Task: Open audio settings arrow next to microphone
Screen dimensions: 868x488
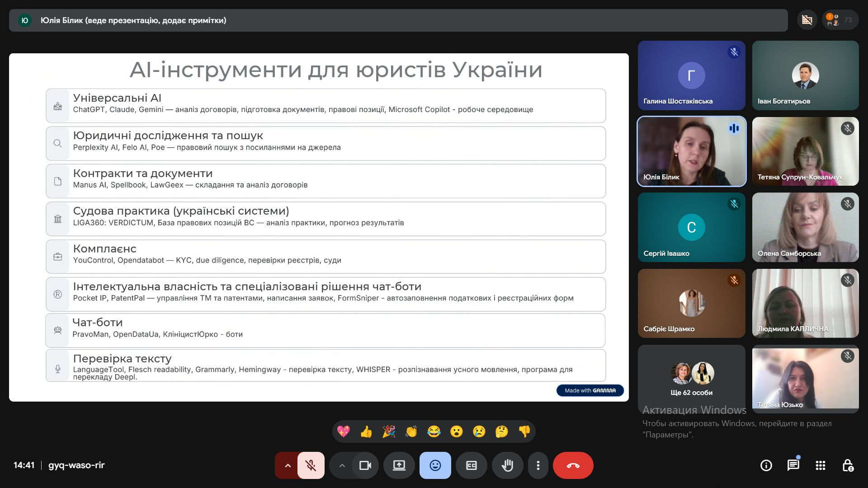Action: coord(288,465)
